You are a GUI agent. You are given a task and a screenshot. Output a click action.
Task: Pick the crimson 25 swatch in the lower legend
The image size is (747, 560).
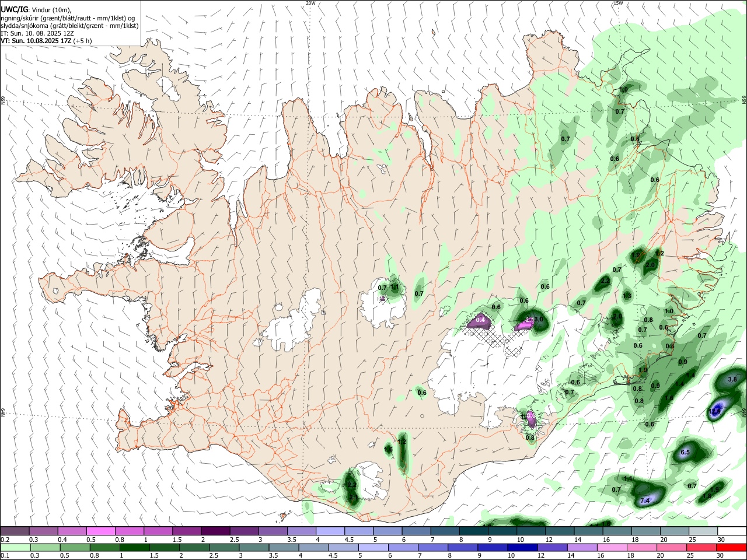coord(701,547)
